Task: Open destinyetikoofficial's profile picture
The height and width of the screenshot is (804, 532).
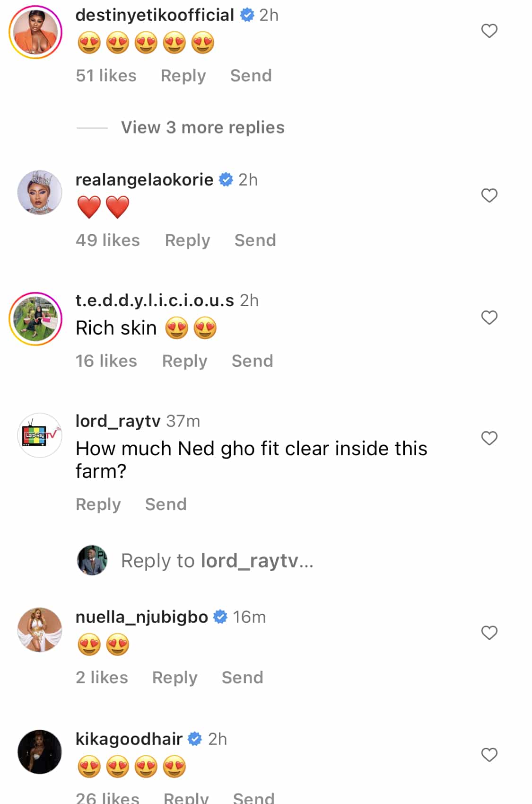Action: [x=35, y=32]
